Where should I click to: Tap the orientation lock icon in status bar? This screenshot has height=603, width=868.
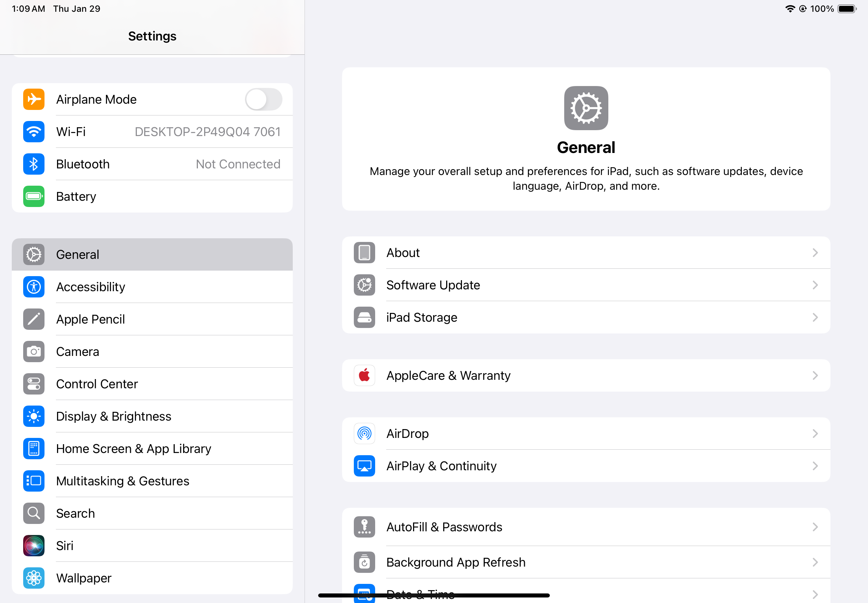803,9
